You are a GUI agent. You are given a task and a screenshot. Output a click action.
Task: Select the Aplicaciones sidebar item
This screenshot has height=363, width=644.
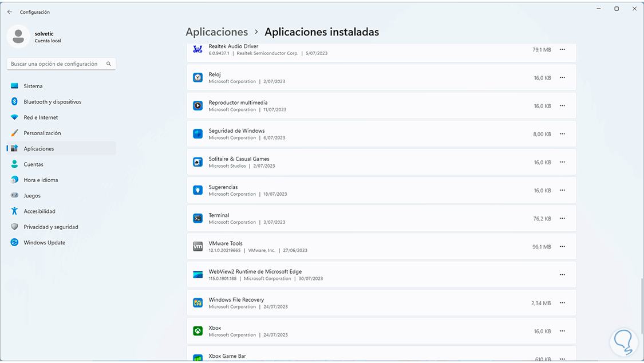coord(62,149)
